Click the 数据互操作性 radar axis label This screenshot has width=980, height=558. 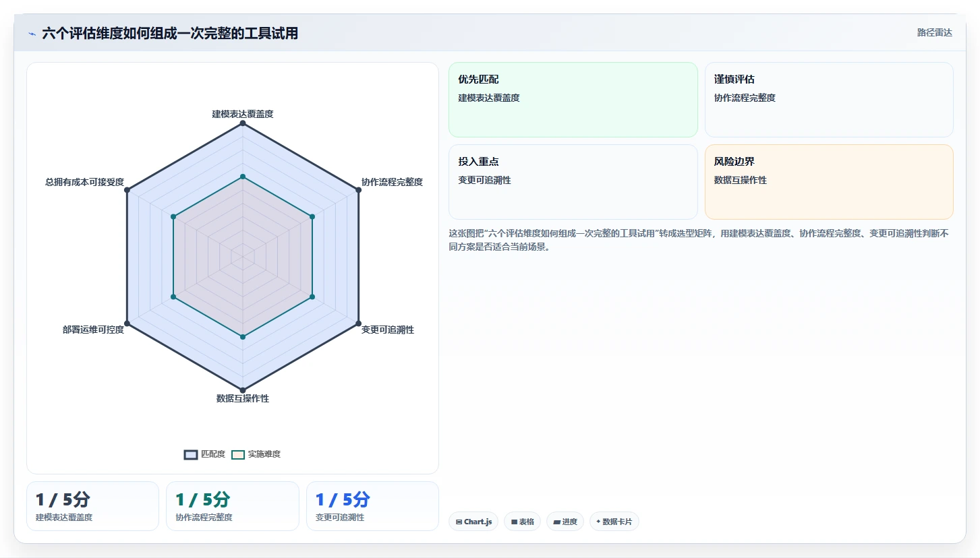[243, 398]
